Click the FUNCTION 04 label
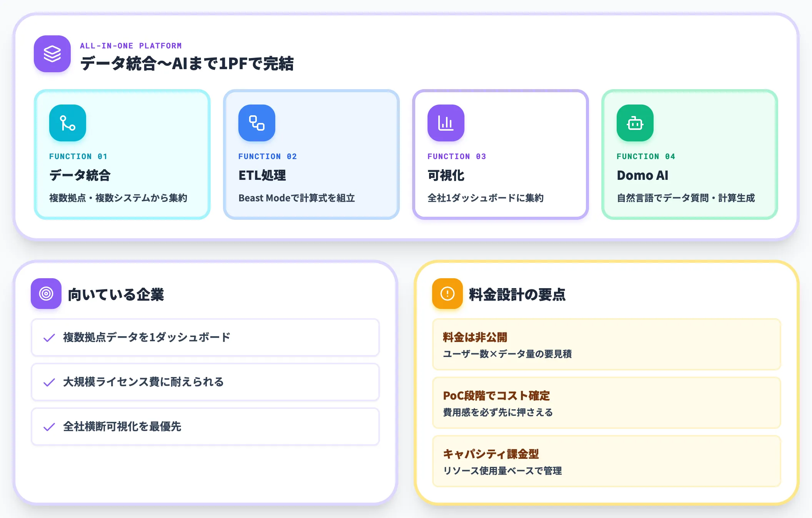Screen dimensions: 812x518 646,156
